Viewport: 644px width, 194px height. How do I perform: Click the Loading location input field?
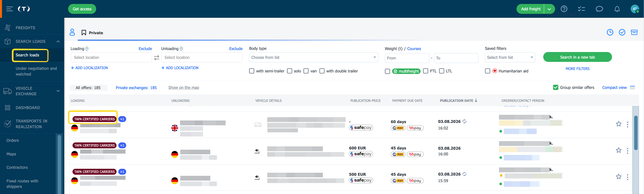coord(111,57)
